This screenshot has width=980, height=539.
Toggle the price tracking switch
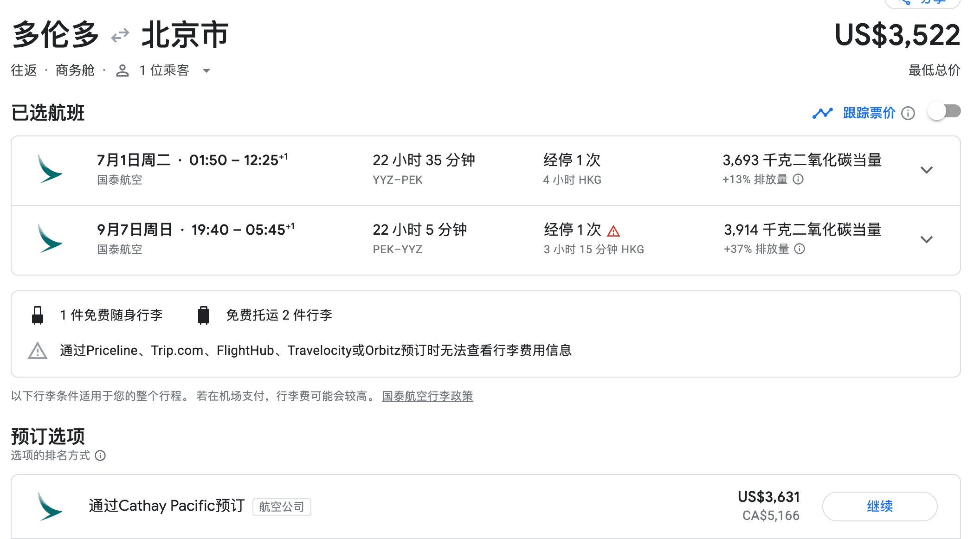click(944, 111)
